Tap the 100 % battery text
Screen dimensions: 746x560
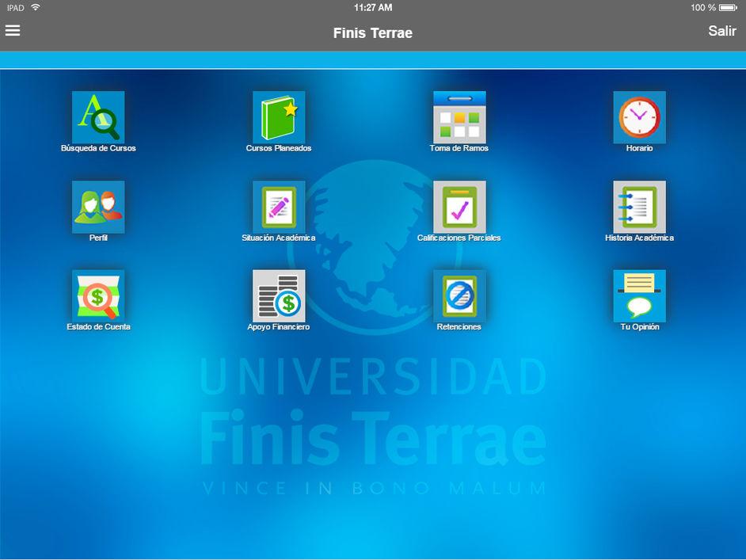(703, 8)
